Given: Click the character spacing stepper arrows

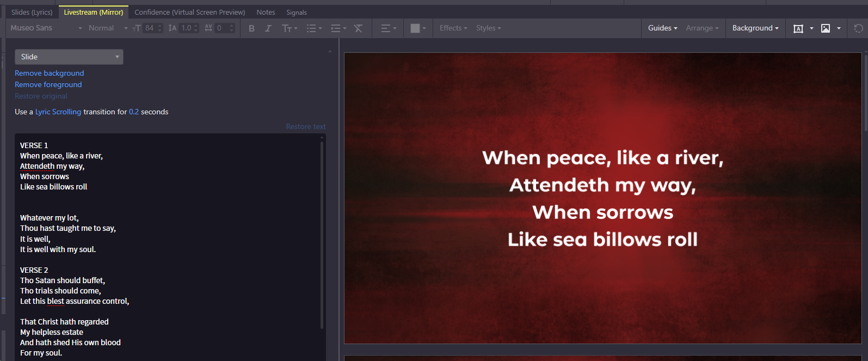Looking at the screenshot, I should tap(232, 28).
